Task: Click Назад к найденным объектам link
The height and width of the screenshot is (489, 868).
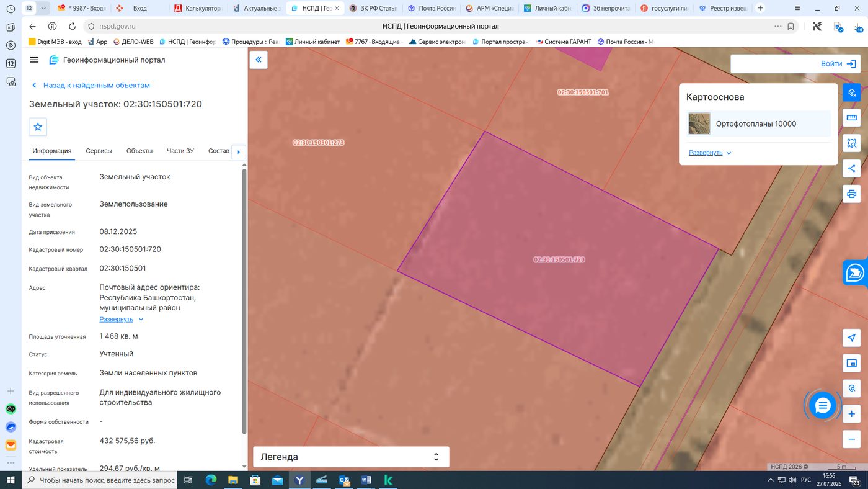Action: pyautogui.click(x=91, y=86)
